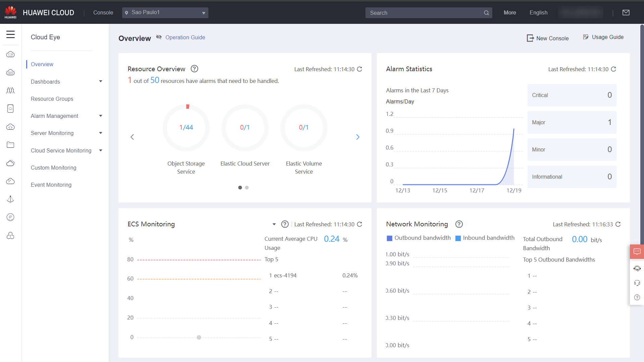Refresh the Resource Overview panel
The width and height of the screenshot is (644, 362).
pos(359,69)
